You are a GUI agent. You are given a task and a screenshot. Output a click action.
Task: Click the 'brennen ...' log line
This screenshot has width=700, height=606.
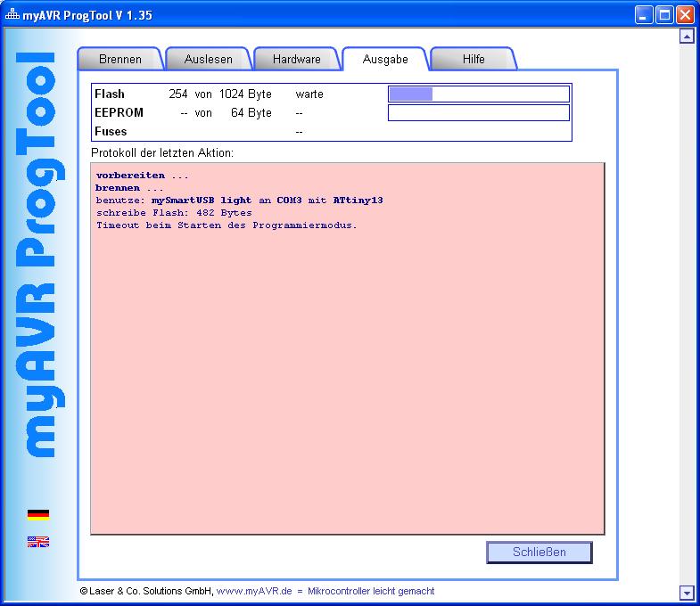pos(129,187)
